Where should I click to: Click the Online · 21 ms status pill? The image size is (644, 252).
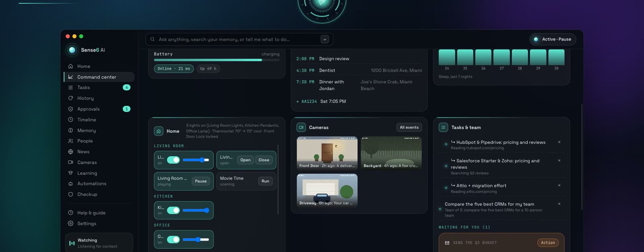coord(174,69)
